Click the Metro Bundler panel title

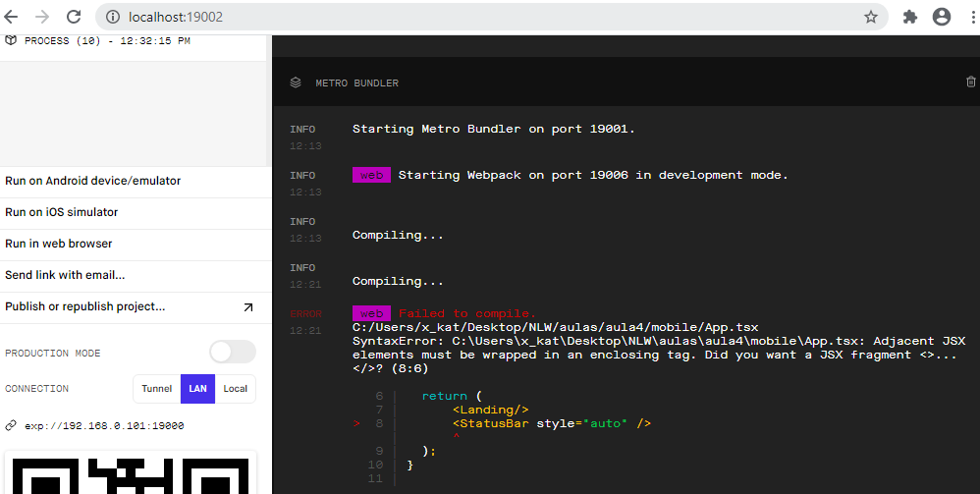[356, 83]
